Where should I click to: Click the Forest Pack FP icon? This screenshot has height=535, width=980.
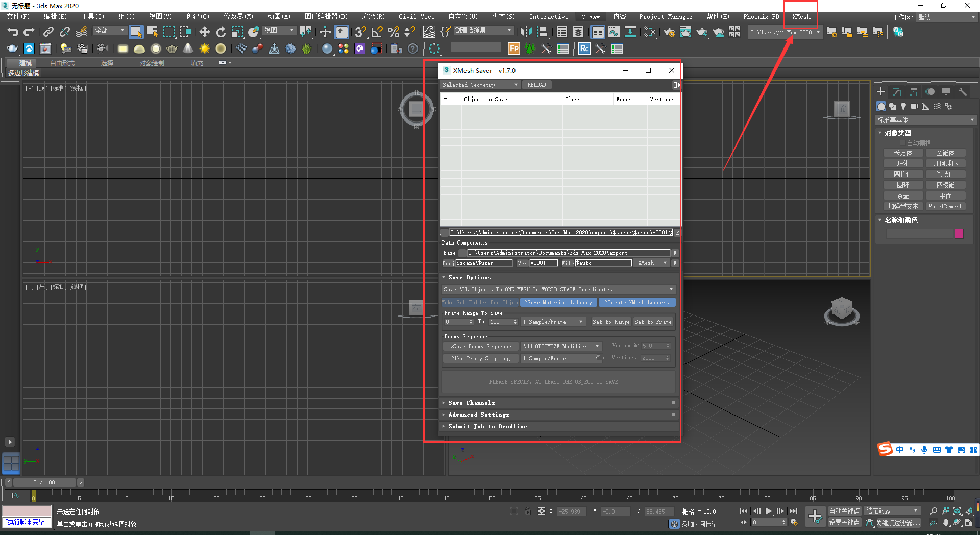[514, 49]
